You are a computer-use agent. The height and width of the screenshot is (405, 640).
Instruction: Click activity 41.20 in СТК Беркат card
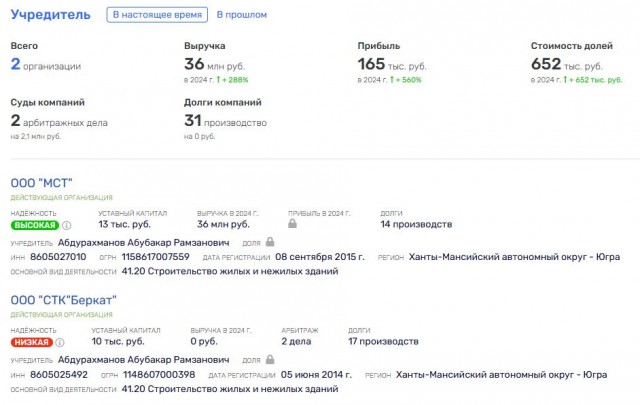click(x=230, y=389)
